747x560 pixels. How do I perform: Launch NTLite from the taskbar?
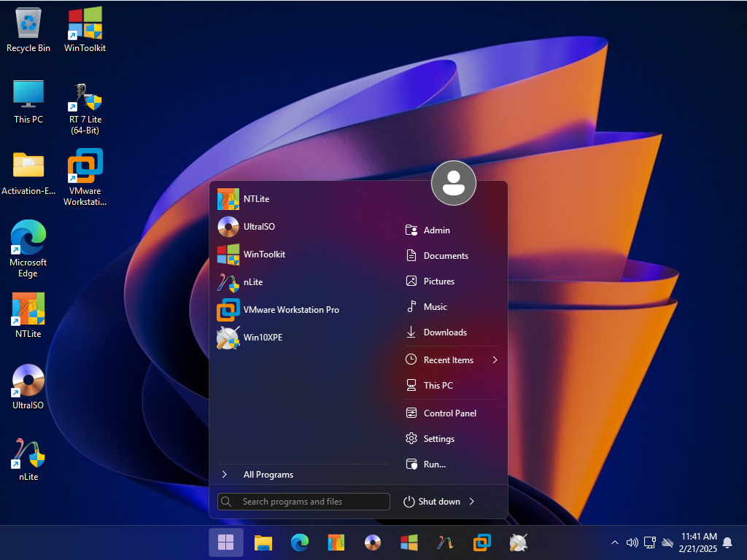[336, 542]
